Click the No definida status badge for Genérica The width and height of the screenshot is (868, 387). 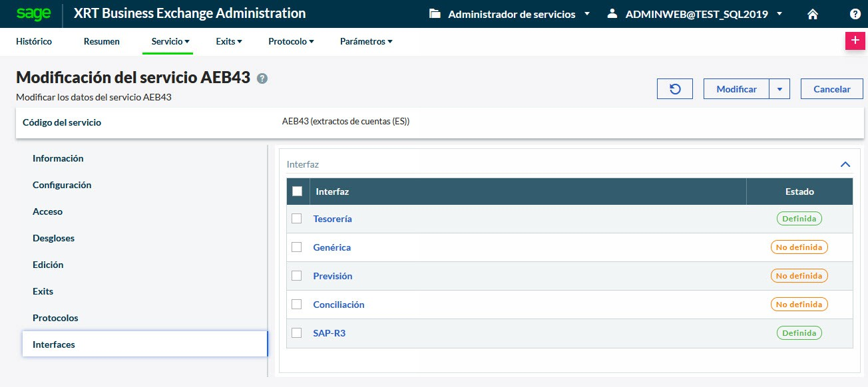pyautogui.click(x=799, y=247)
